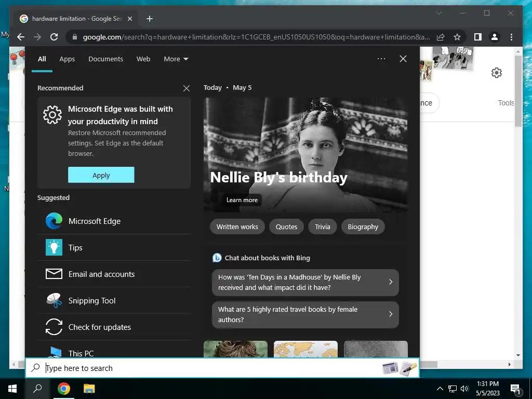The height and width of the screenshot is (399, 532).
Task: Open Chrome profile avatar
Action: [495, 37]
